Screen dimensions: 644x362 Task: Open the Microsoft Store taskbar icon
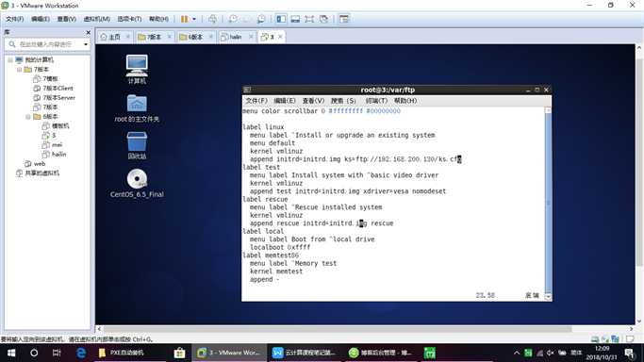pos(179,353)
